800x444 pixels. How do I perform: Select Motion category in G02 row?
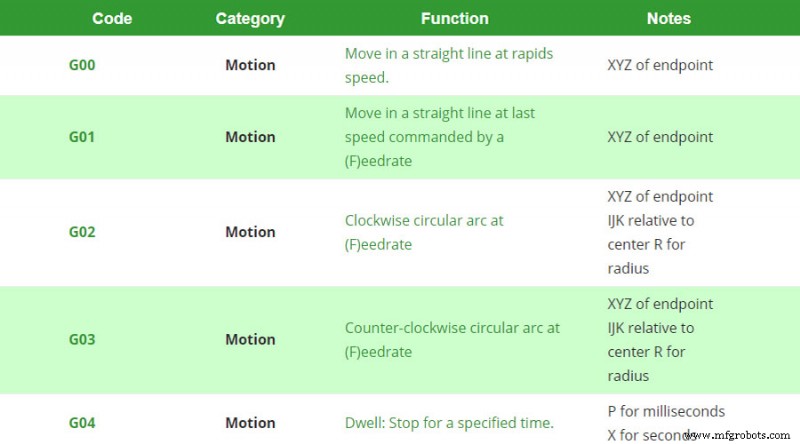[251, 232]
